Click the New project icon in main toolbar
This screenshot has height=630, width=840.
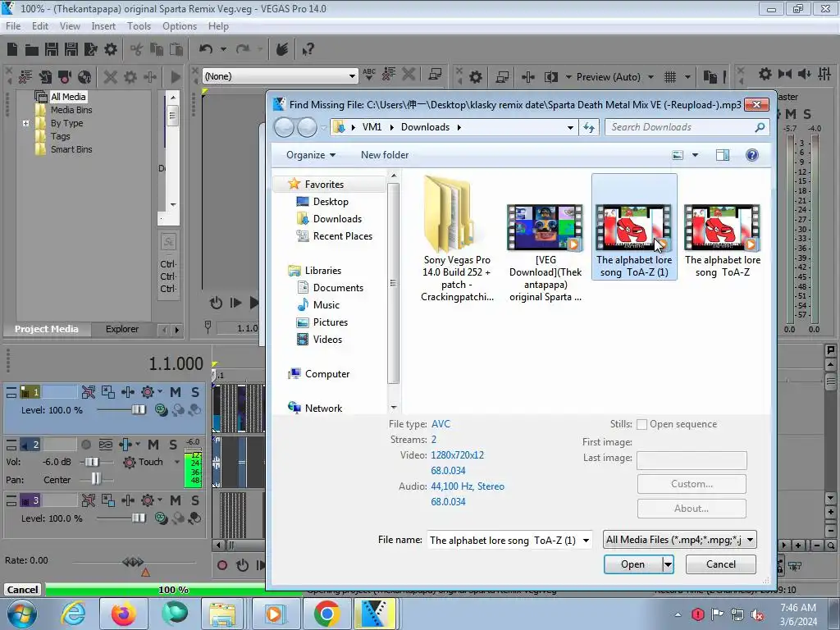[12, 49]
